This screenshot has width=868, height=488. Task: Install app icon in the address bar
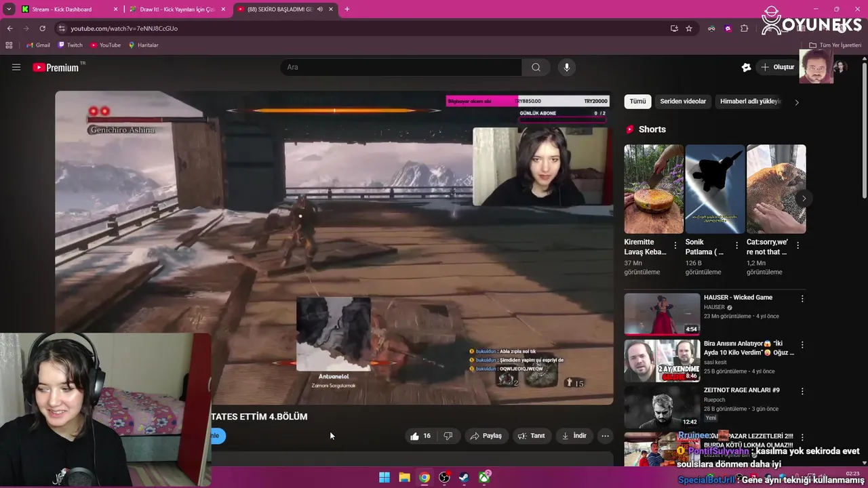pos(674,28)
